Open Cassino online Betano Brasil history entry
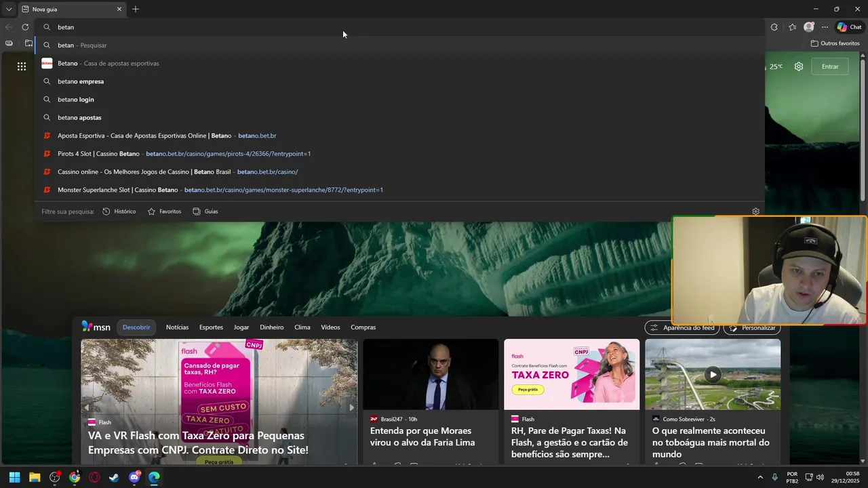The image size is (868, 488). [x=400, y=171]
